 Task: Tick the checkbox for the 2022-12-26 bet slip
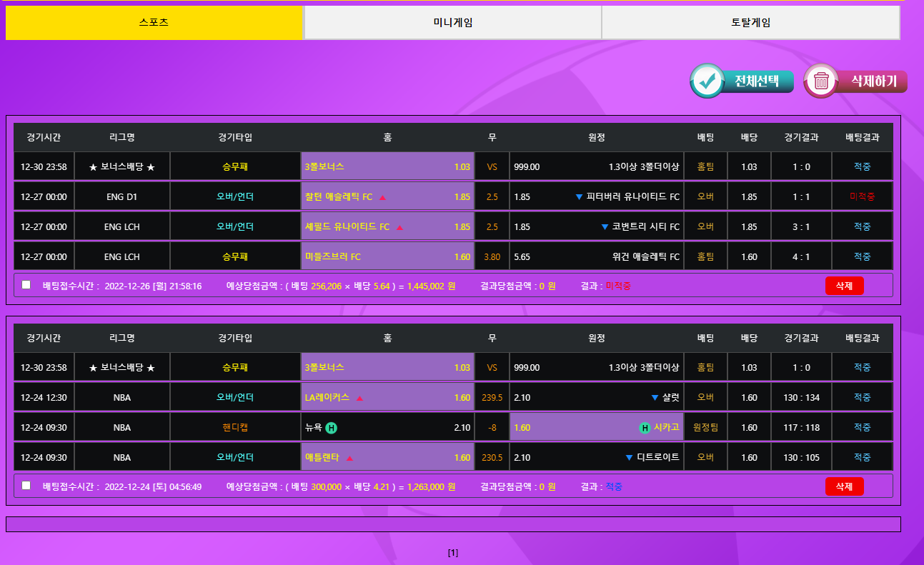[26, 285]
